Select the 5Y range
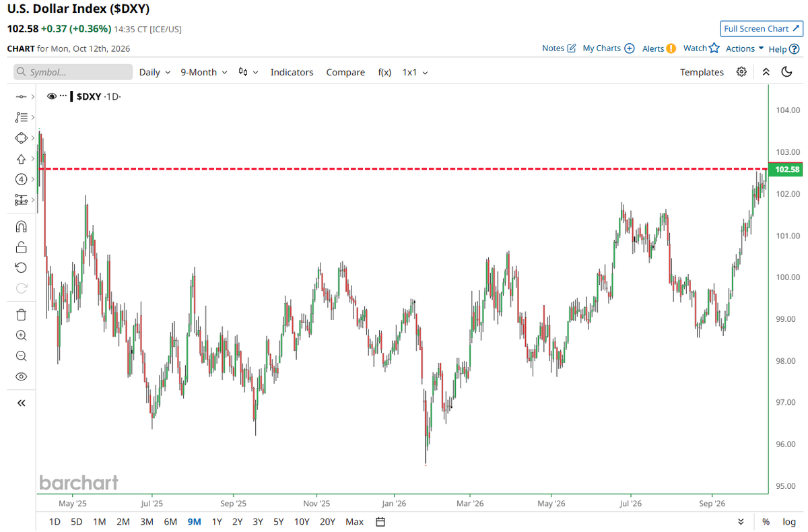The width and height of the screenshot is (808, 532). 278,522
